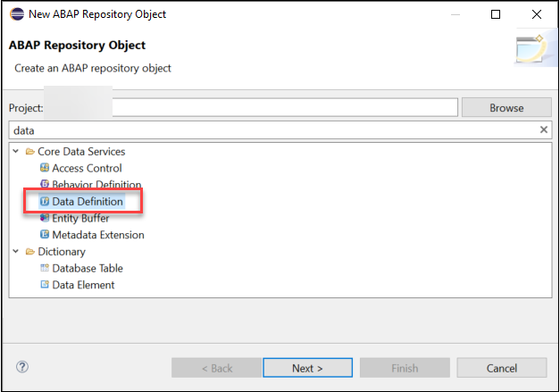The image size is (560, 392).
Task: Collapse the Core Data Services node
Action: click(x=16, y=152)
